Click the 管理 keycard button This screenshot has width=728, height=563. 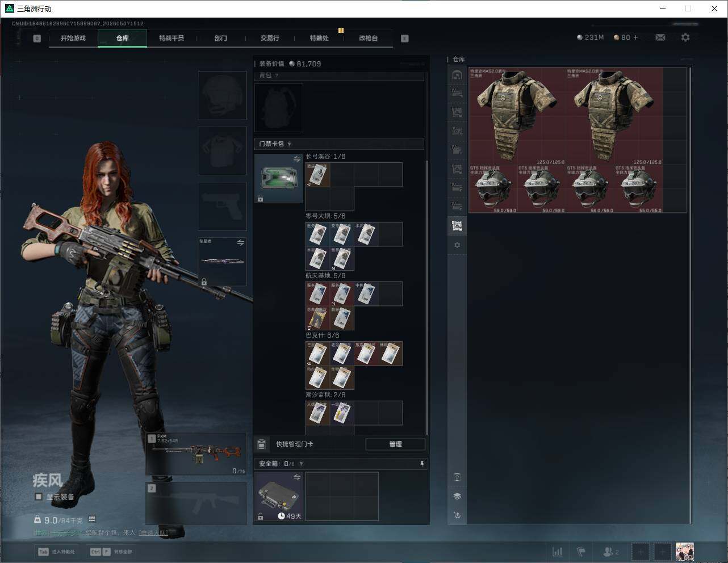395,444
